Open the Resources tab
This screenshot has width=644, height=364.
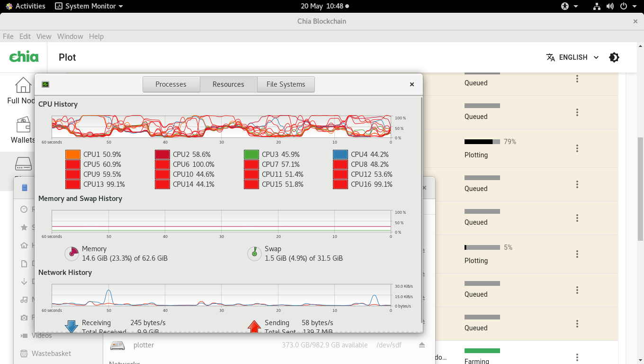click(x=228, y=84)
